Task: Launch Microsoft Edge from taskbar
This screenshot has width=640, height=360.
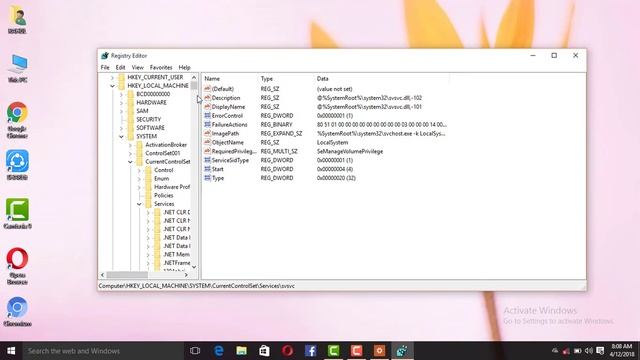Action: [219, 351]
